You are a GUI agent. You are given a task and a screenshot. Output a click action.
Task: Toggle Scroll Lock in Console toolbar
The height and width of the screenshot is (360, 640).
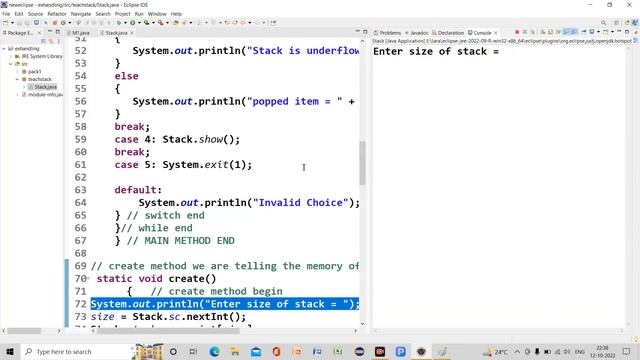point(550,32)
